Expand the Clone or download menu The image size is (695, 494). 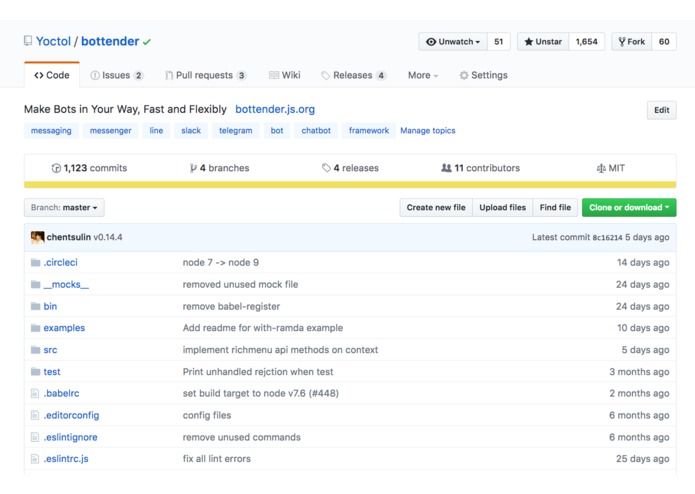point(629,208)
